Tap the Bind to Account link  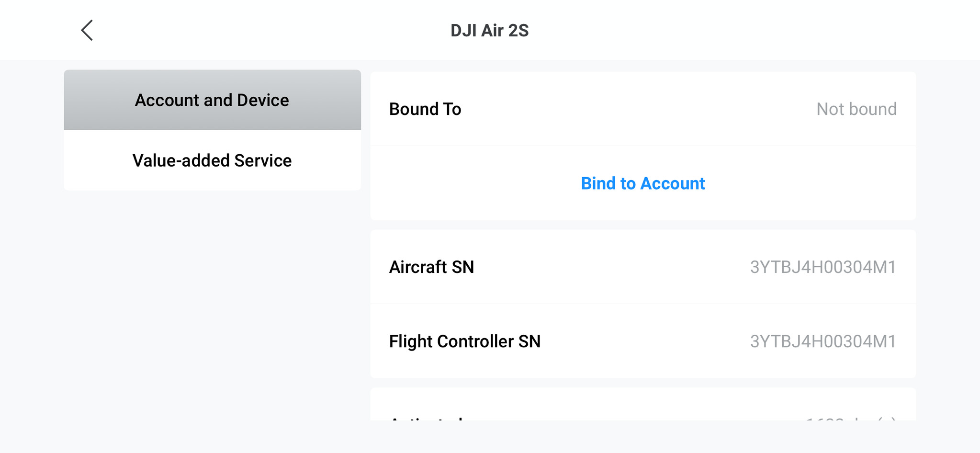[x=642, y=183]
